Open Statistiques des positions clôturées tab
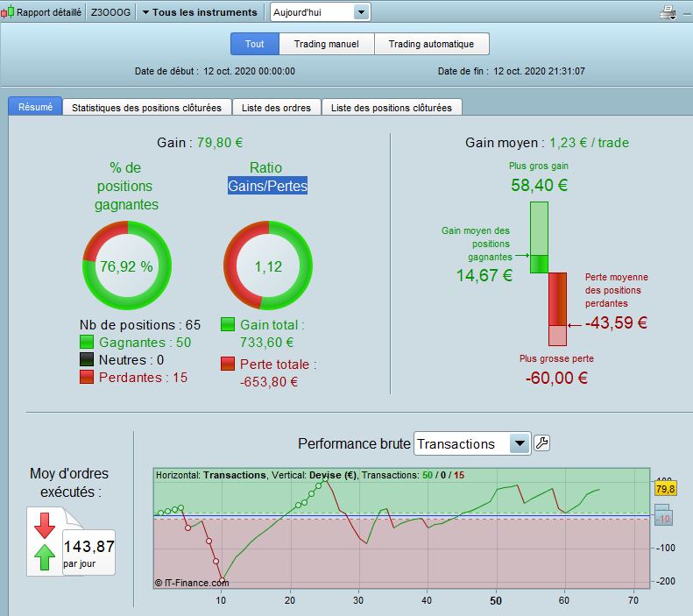693x616 pixels. [146, 108]
